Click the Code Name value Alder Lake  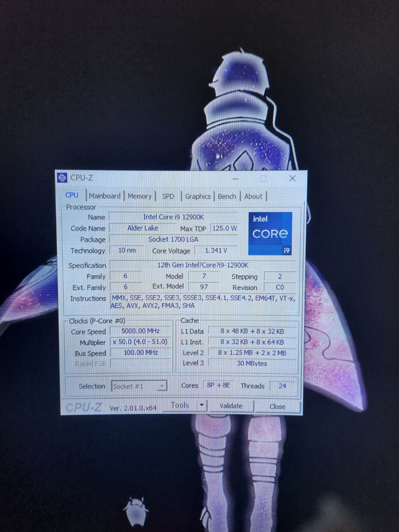[143, 228]
